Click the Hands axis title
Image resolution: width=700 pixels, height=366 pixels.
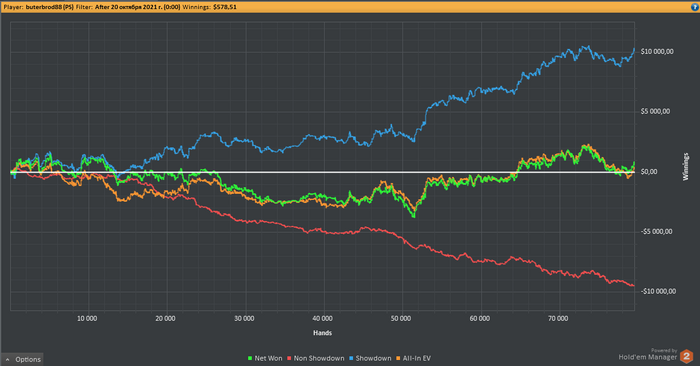point(322,333)
